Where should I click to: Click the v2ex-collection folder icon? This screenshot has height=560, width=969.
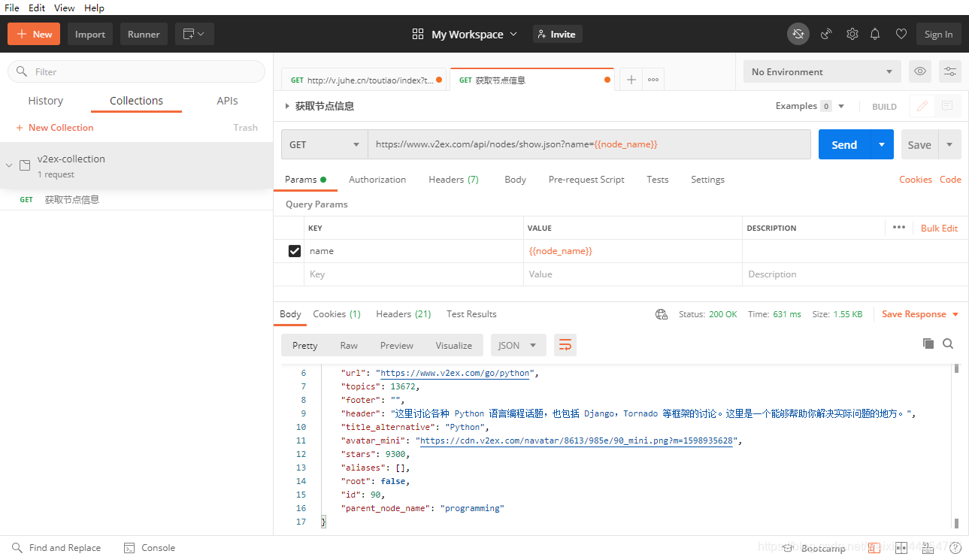(x=25, y=165)
